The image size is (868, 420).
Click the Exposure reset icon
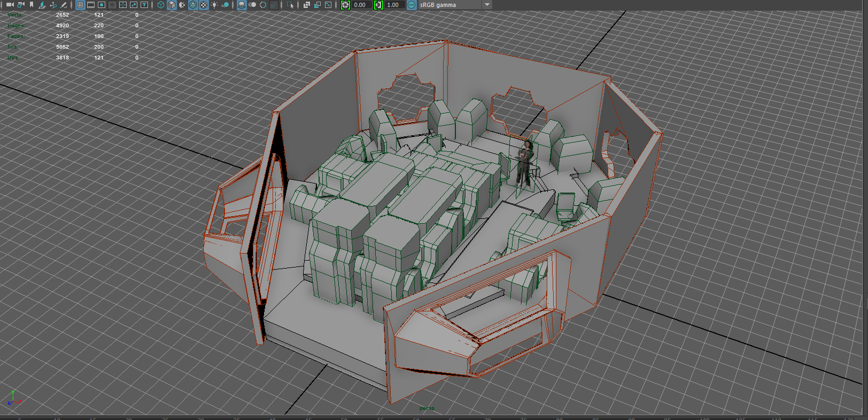[x=346, y=5]
